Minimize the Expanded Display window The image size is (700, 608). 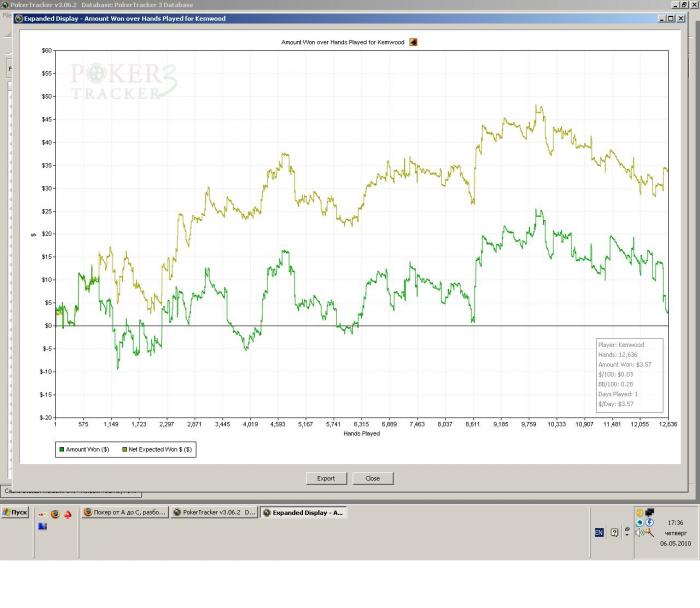coord(662,18)
